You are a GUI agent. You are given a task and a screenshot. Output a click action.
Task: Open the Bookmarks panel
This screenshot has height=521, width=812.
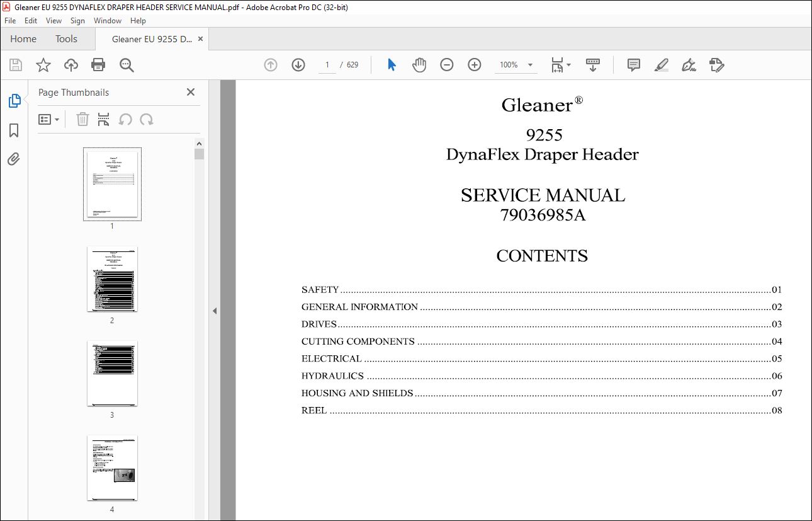(x=14, y=130)
